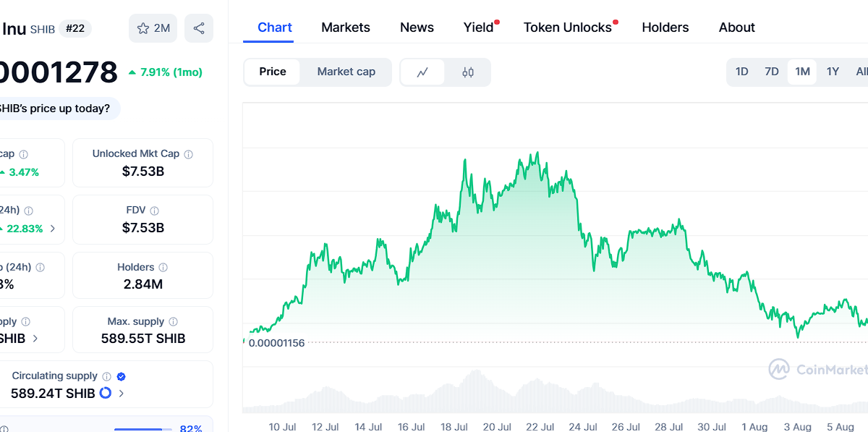Switch to line chart view icon

[423, 72]
